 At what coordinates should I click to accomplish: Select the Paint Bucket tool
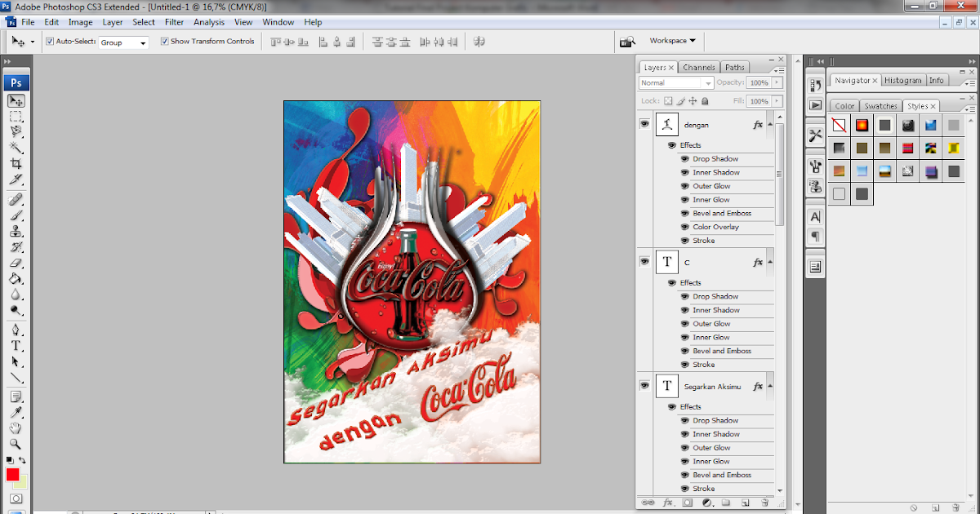[16, 278]
